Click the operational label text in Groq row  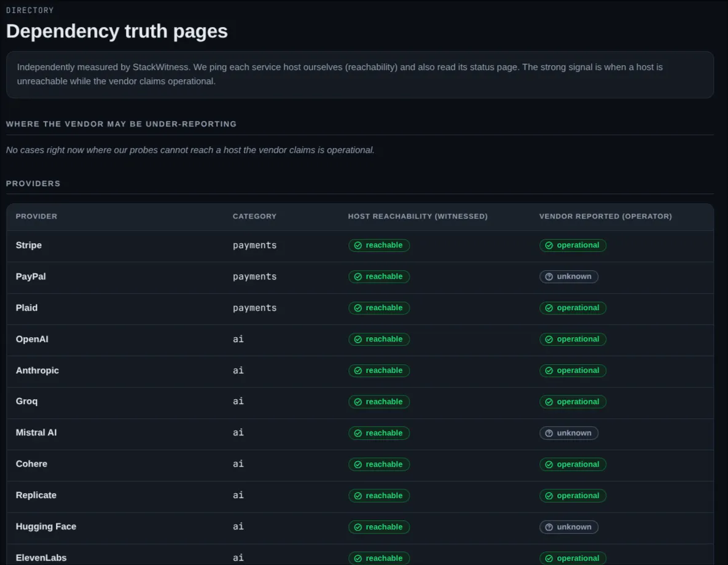click(x=578, y=402)
